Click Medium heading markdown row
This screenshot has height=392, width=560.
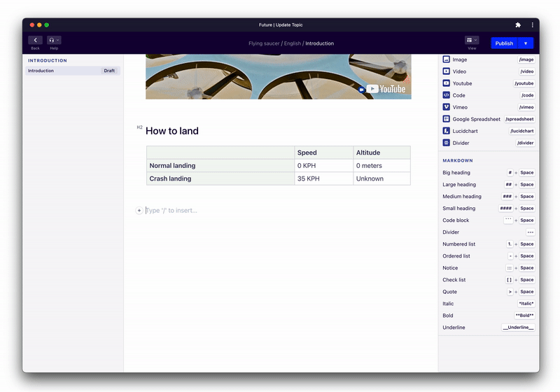coord(488,197)
